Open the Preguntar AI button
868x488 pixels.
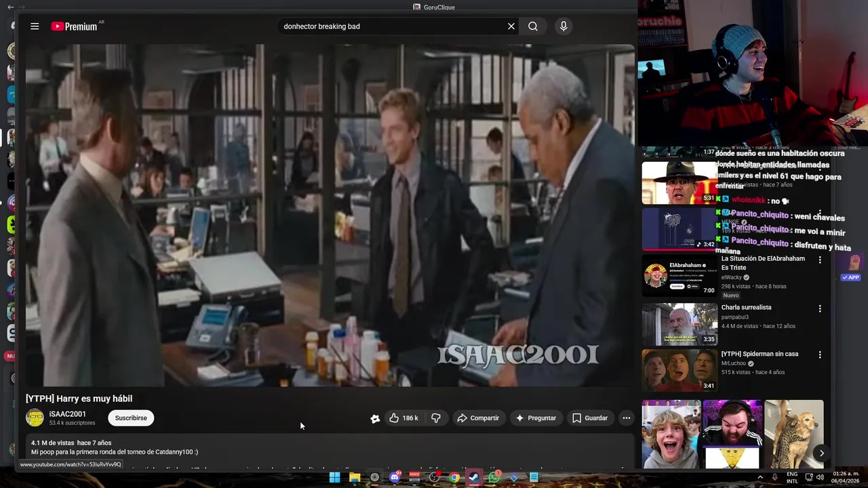(536, 418)
